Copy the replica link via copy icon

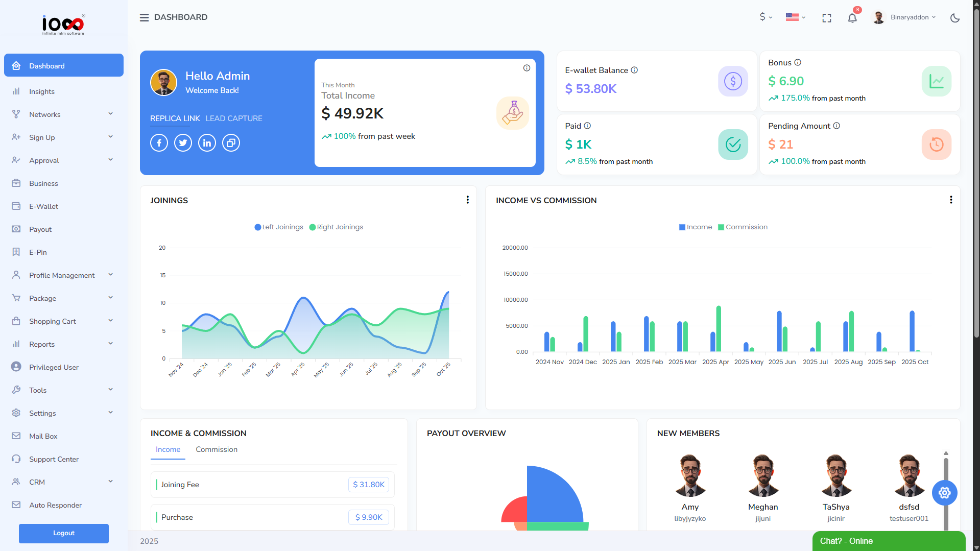pos(231,143)
